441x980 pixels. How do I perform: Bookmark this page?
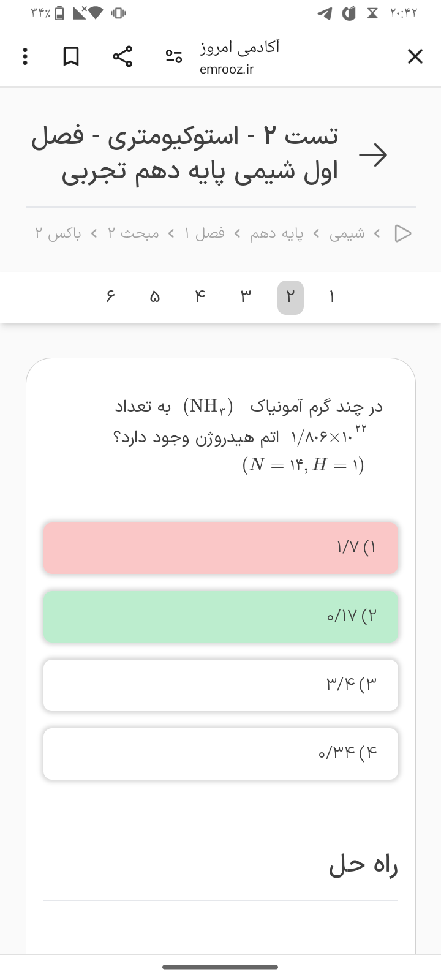[x=71, y=57]
